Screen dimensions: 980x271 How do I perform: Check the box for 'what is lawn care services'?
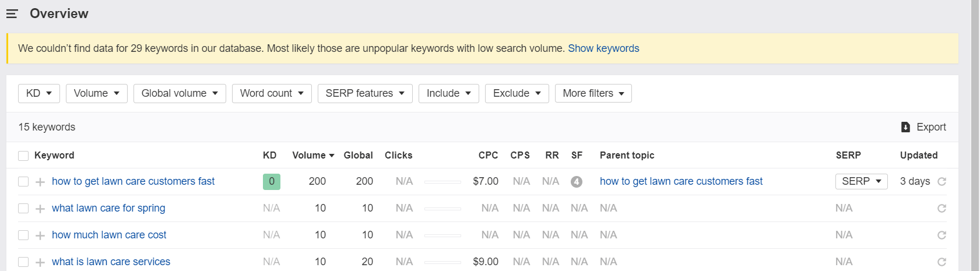[23, 262]
